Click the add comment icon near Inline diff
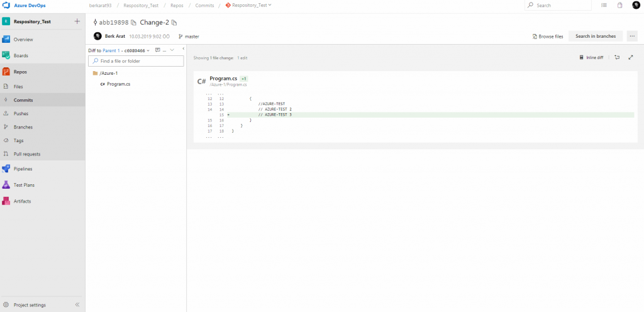Screen dimensions: 644x312 (617, 57)
